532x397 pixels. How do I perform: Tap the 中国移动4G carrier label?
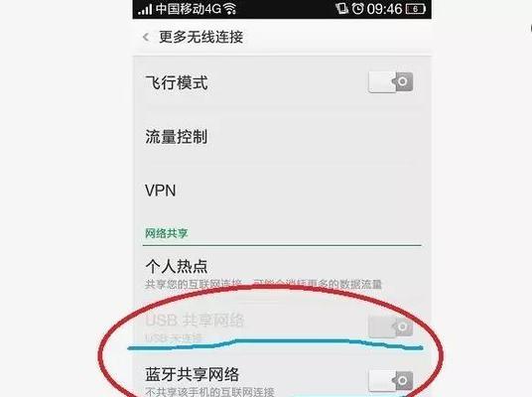pos(189,9)
